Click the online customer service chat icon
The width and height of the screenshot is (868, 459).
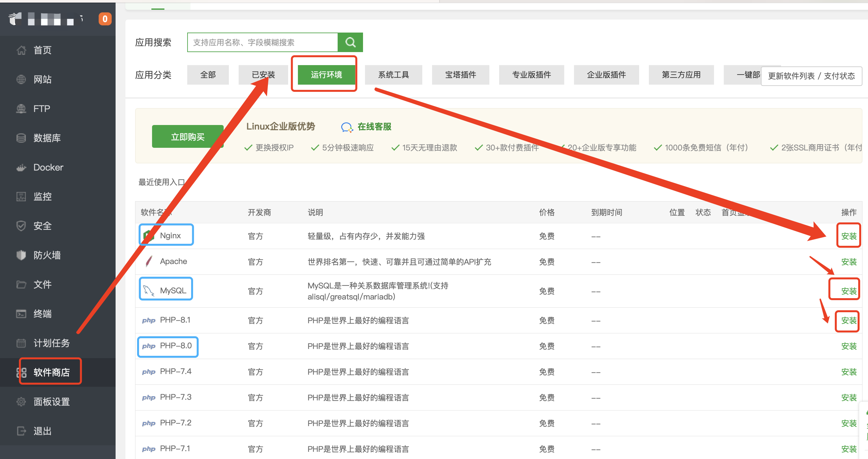pos(346,127)
